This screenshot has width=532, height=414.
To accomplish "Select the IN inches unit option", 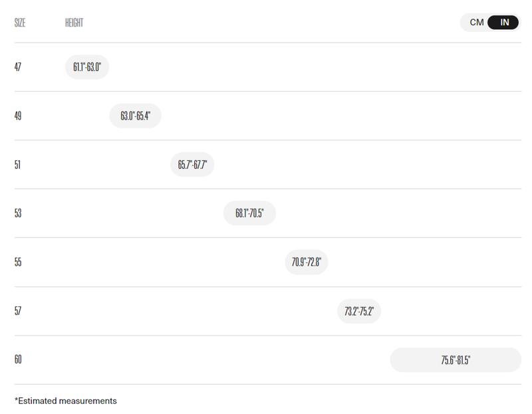I will tap(504, 23).
